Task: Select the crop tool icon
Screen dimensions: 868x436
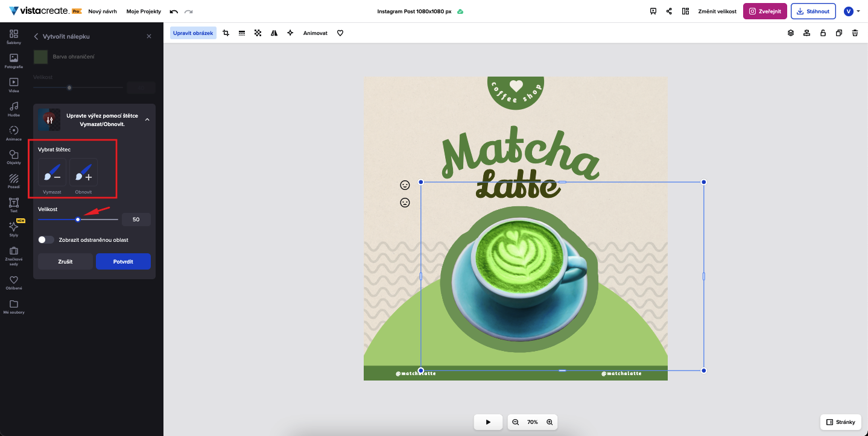Action: tap(226, 33)
